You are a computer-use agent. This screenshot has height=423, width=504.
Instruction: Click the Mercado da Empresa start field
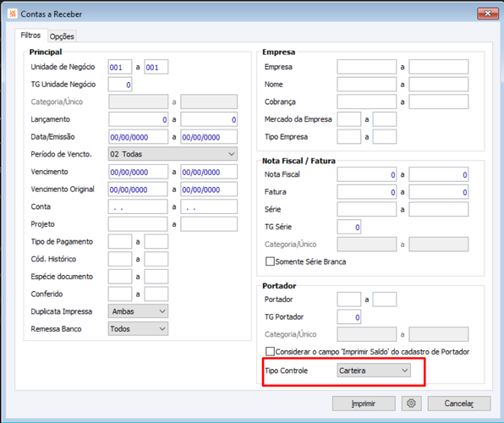[348, 119]
